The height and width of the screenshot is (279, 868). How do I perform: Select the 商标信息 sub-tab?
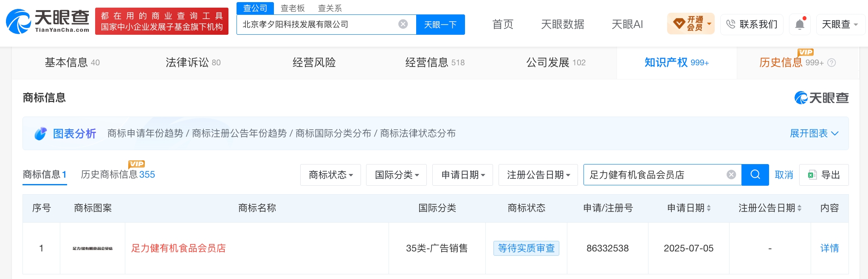45,175
